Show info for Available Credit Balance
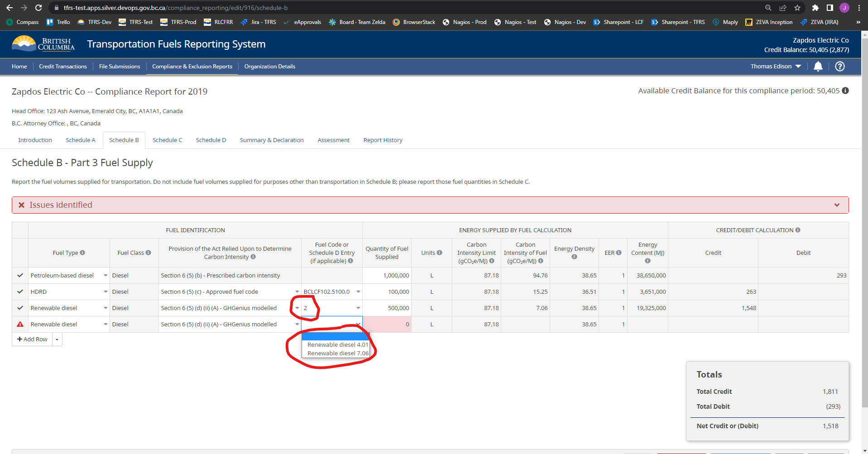Image resolution: width=868 pixels, height=454 pixels. [x=845, y=91]
